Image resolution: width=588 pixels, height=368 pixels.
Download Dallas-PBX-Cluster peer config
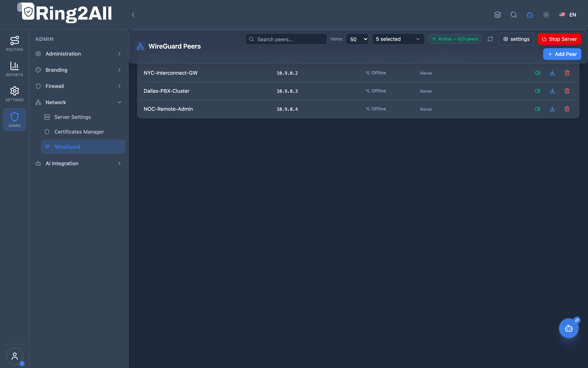point(552,91)
